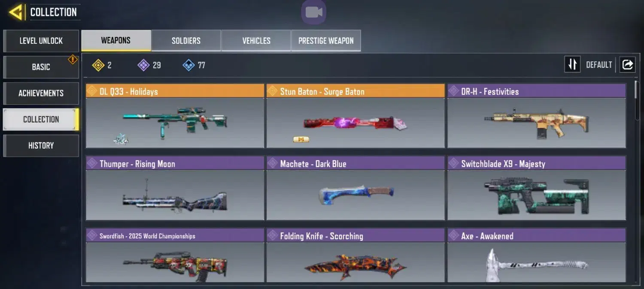The image size is (644, 289).
Task: Click the share export icon
Action: click(627, 65)
